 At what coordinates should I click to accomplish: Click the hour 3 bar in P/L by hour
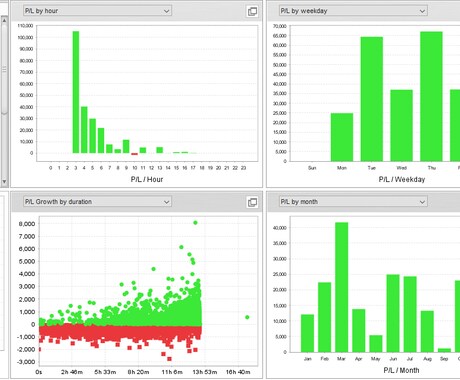(x=76, y=92)
